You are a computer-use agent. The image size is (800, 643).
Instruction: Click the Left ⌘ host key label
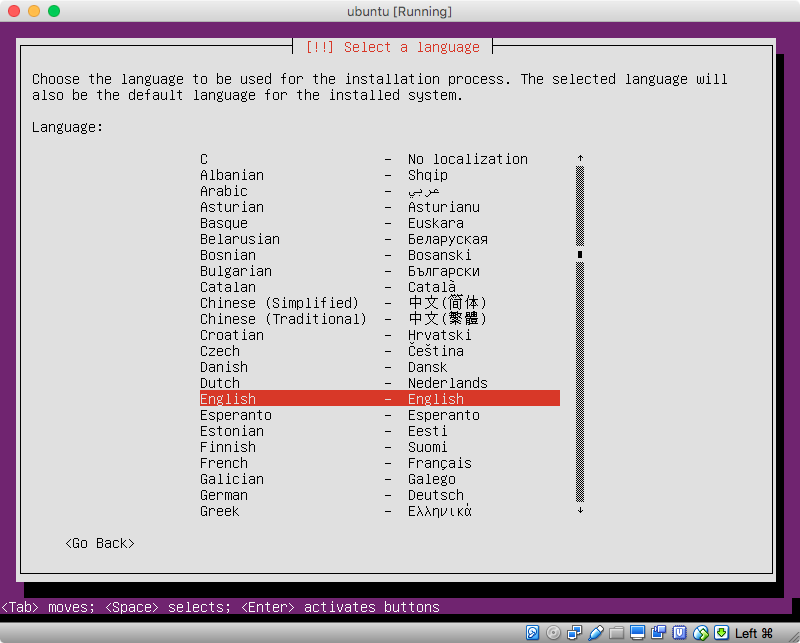tap(754, 633)
